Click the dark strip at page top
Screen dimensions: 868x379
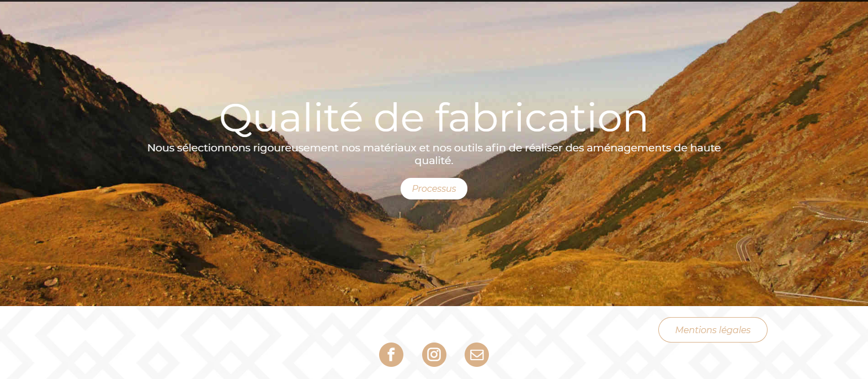434,1
